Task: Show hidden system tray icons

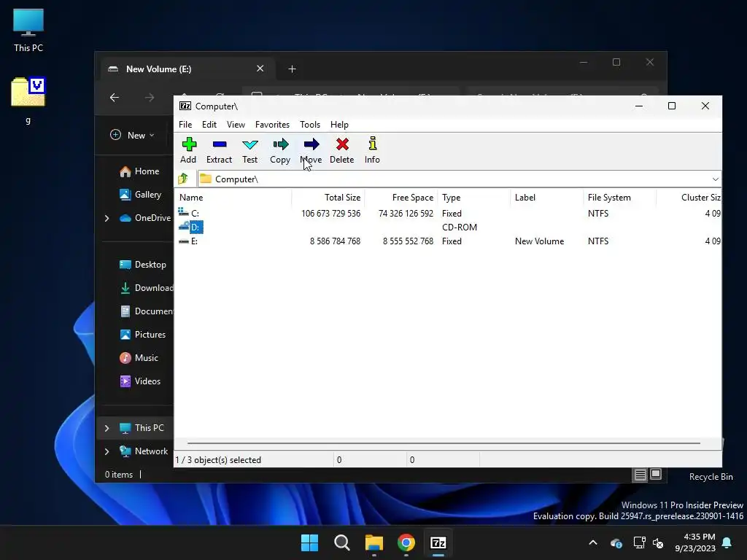Action: tap(593, 542)
